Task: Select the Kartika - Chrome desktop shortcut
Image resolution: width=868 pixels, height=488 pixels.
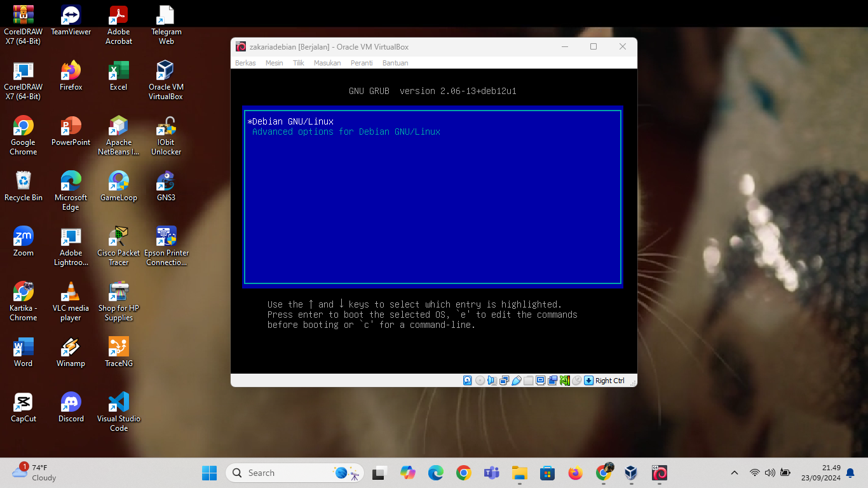Action: [24, 302]
